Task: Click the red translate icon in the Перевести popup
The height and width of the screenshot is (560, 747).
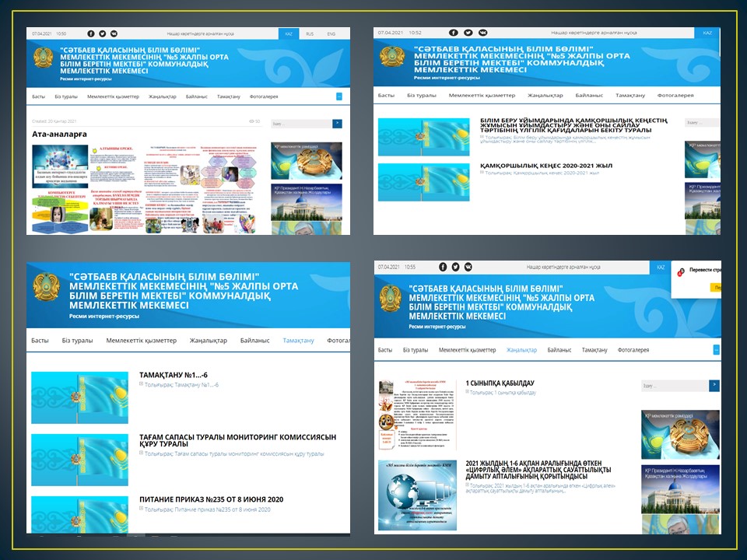Action: click(x=681, y=272)
